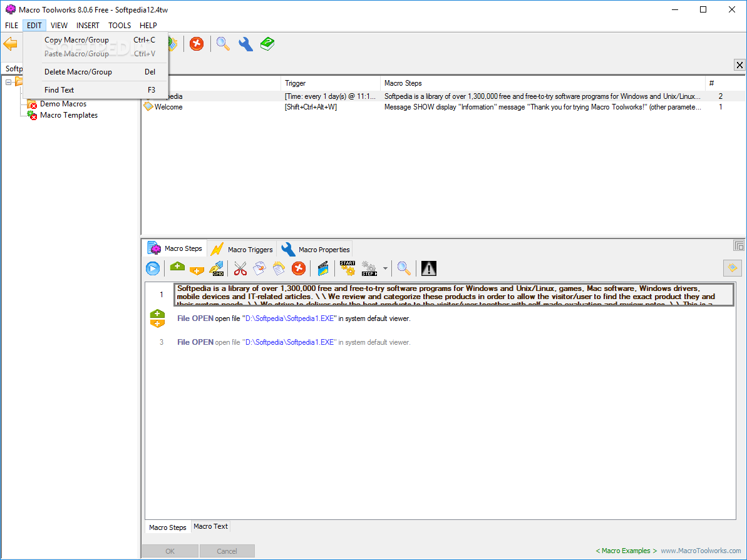This screenshot has width=747, height=560.
Task: Click the Trigger column header
Action: click(330, 83)
